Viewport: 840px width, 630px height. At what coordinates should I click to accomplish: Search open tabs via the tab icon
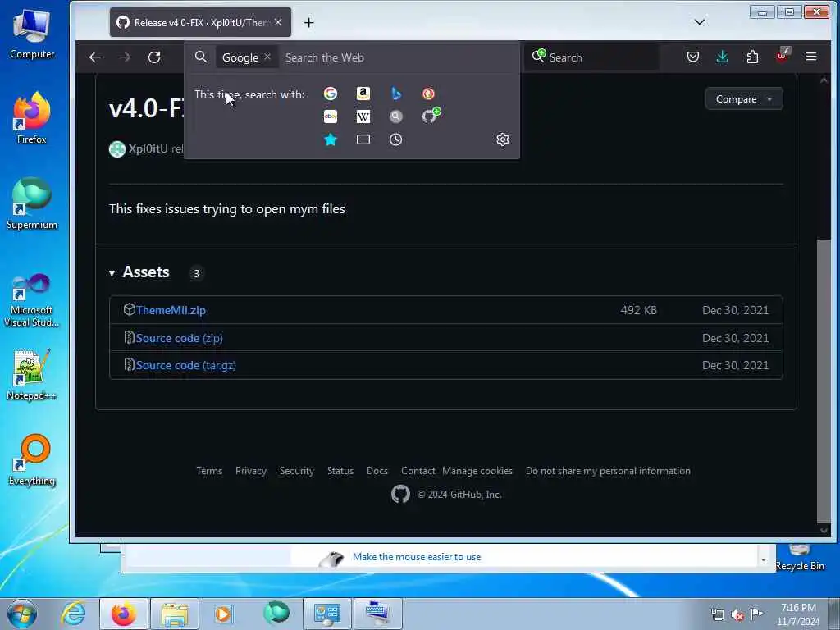click(x=363, y=139)
